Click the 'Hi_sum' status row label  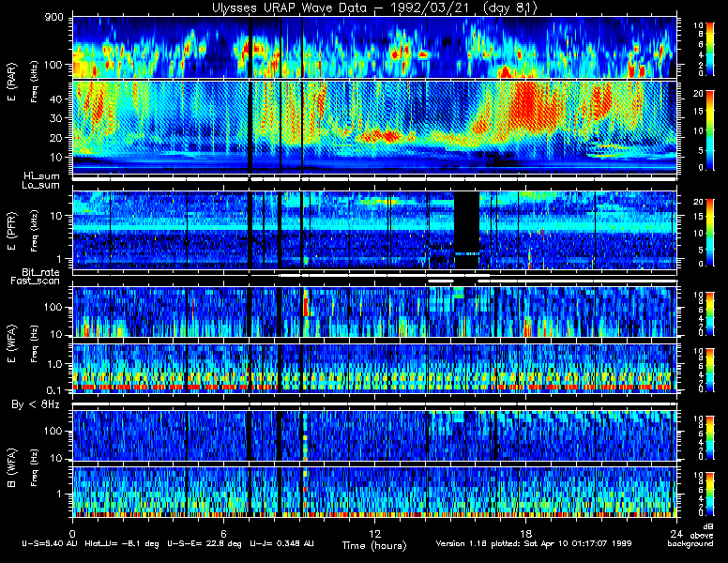[x=42, y=176]
